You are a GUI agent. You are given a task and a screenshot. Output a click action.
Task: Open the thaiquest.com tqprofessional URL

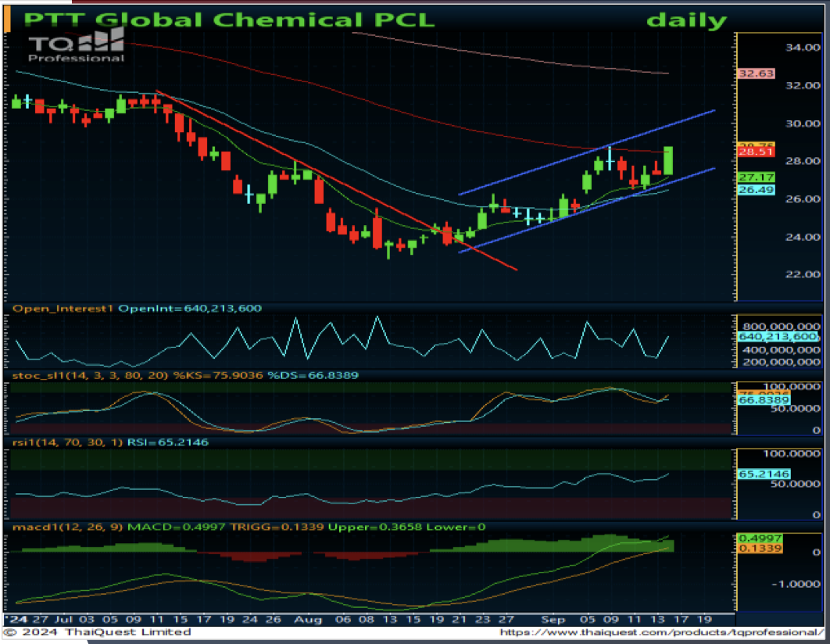click(662, 632)
